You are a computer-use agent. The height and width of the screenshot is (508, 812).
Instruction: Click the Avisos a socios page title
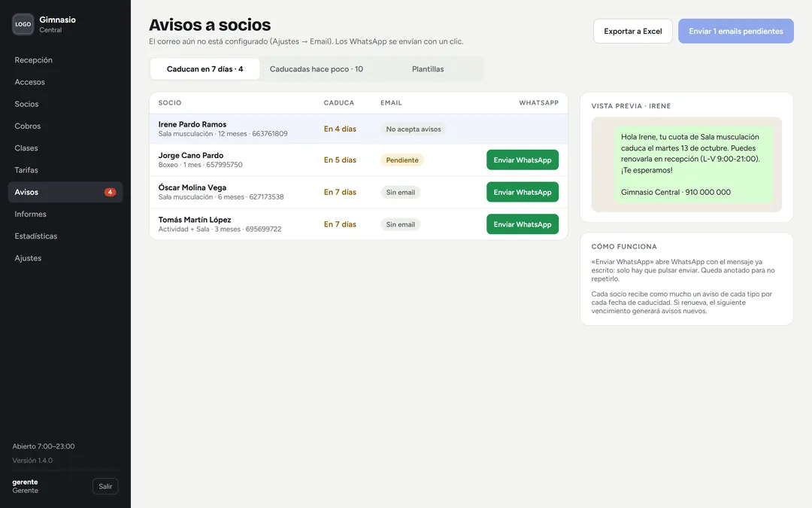pyautogui.click(x=210, y=24)
